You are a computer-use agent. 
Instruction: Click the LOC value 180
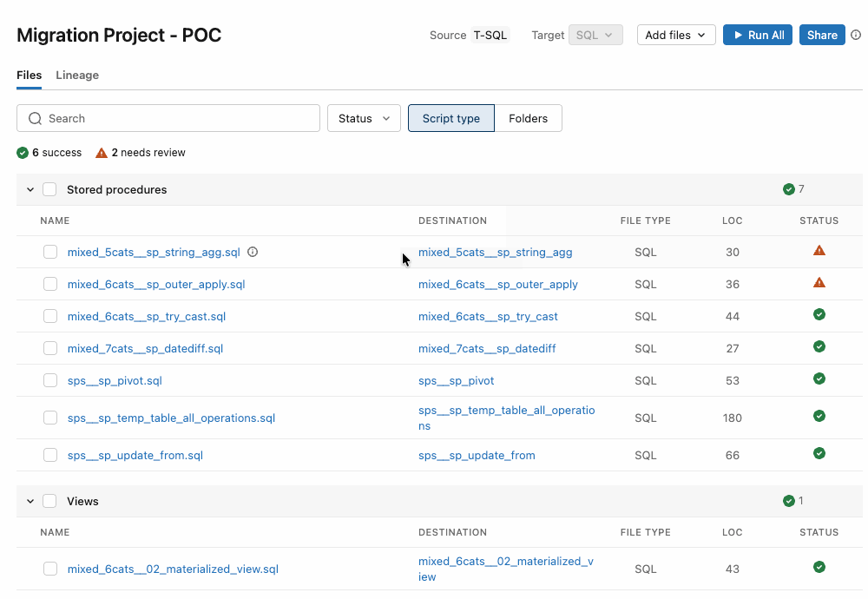pyautogui.click(x=732, y=418)
